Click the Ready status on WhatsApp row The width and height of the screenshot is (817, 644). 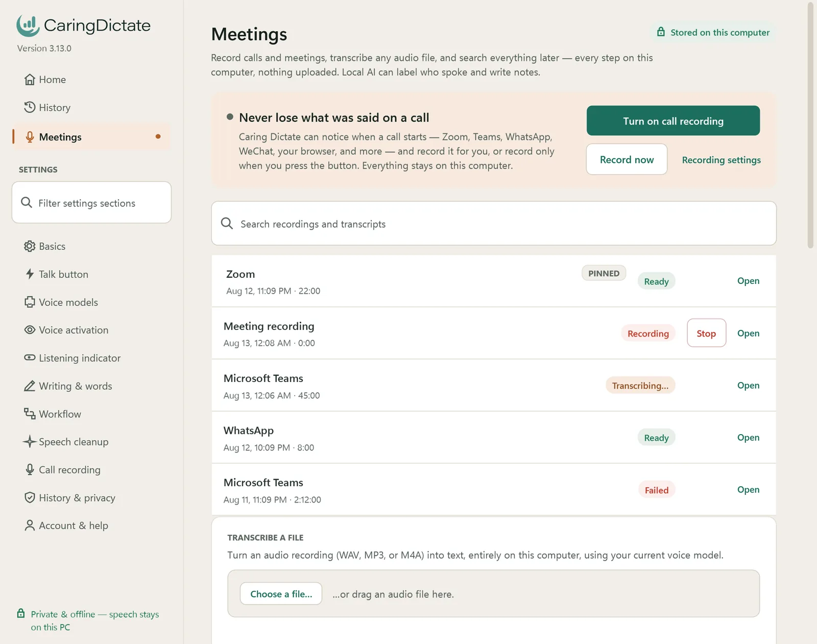[656, 437]
